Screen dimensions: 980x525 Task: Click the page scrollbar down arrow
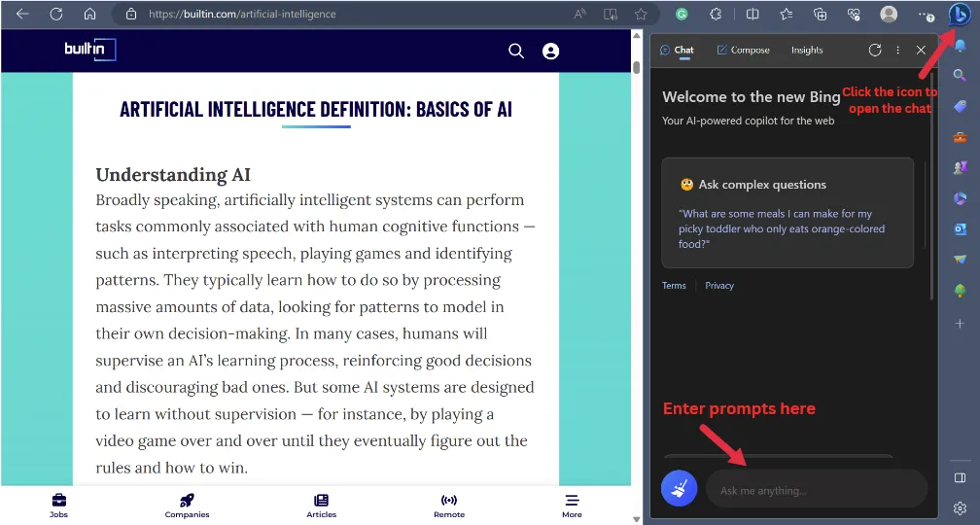pos(636,519)
